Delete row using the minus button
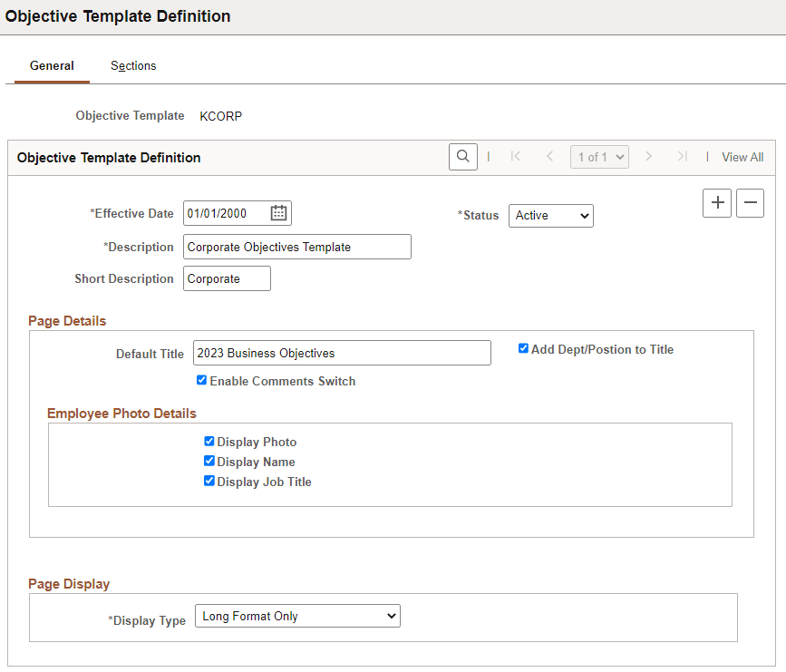Image resolution: width=786 pixels, height=672 pixels. pos(750,202)
